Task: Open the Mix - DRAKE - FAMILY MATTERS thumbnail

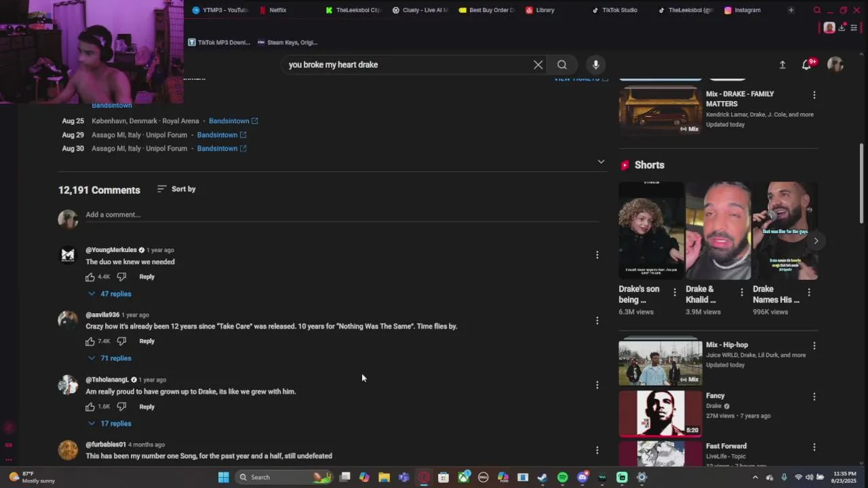Action: point(660,110)
